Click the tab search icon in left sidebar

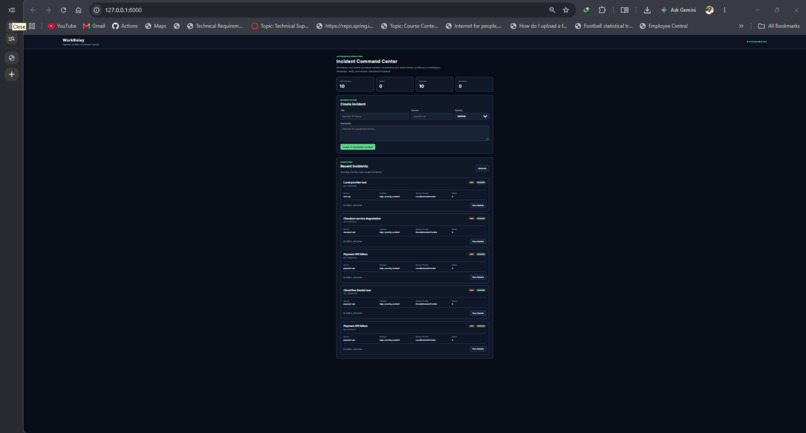tap(11, 39)
